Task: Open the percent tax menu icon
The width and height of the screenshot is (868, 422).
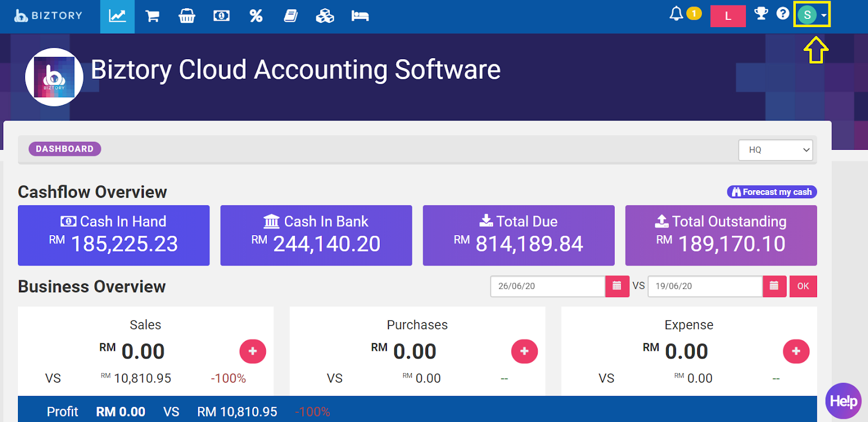Action: (x=256, y=16)
